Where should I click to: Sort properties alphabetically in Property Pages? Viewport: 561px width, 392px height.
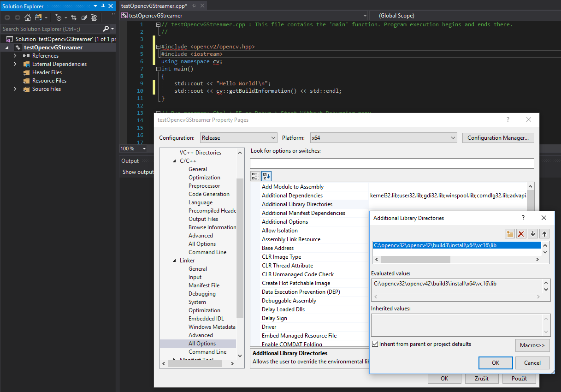[266, 176]
